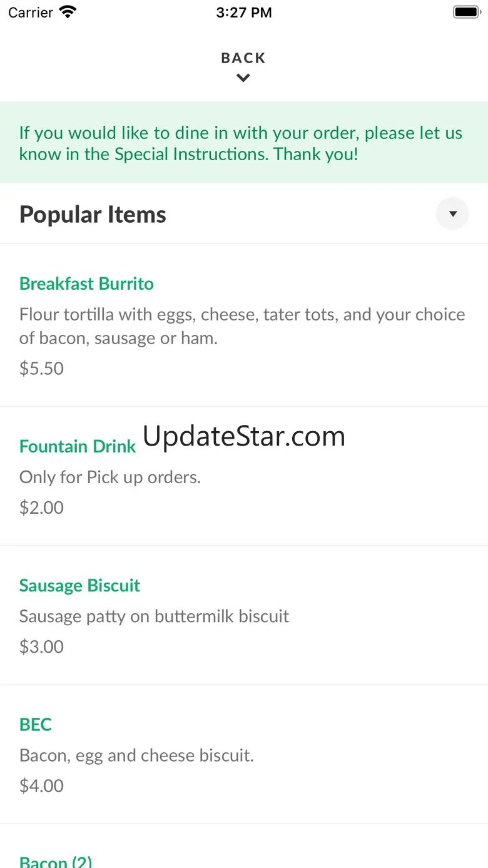488x868 pixels.
Task: Tap the down chevron under BACK
Action: tap(243, 78)
